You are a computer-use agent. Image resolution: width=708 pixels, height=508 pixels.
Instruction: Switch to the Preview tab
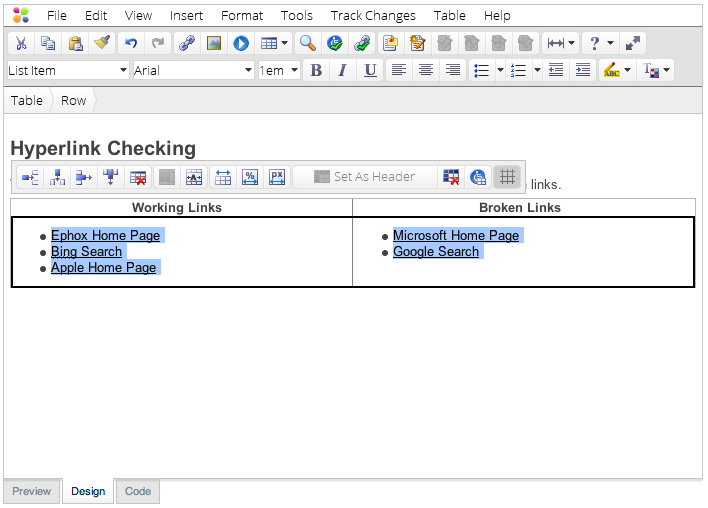click(x=32, y=491)
